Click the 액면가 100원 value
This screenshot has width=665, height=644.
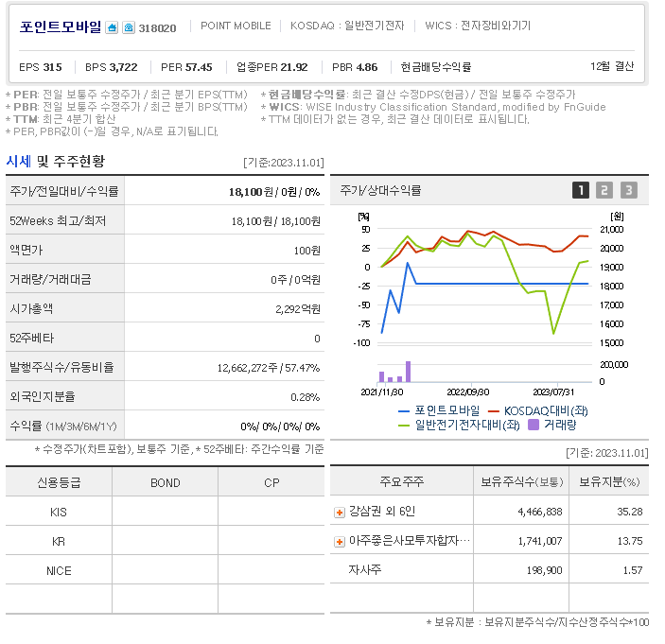pos(307,251)
